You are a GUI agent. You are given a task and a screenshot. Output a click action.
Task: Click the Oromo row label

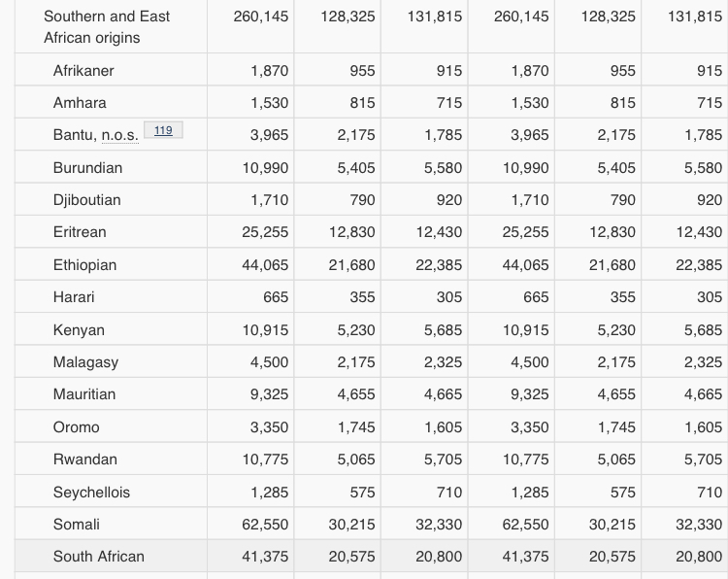pos(76,427)
